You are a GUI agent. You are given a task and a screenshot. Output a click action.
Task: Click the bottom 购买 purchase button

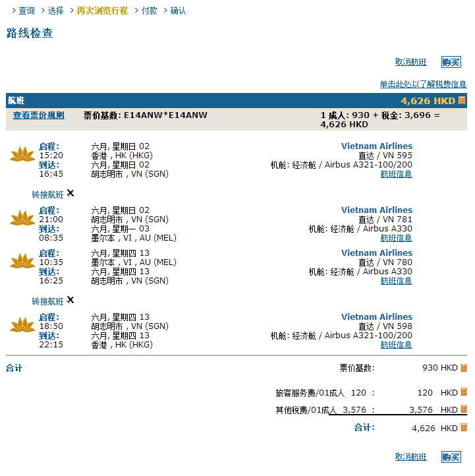451,457
